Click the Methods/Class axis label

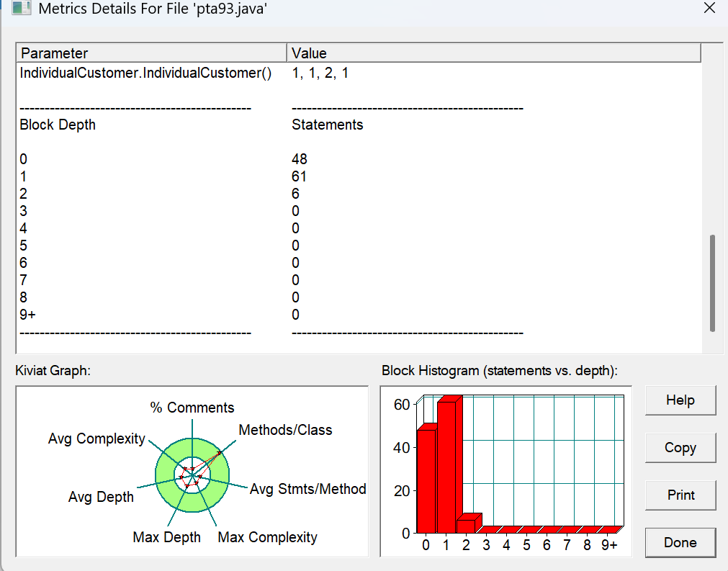point(285,430)
